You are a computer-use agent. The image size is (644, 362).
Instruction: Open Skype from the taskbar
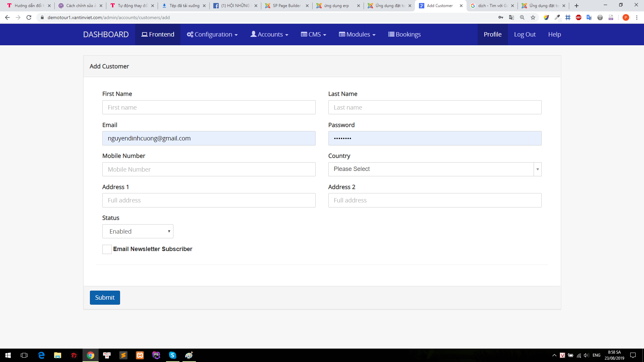[173, 355]
